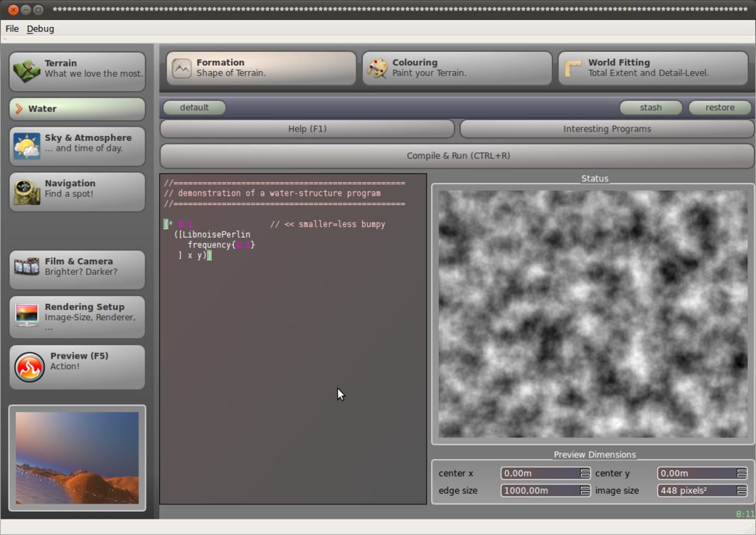Click the Film & Camera filmstrip icon
Viewport: 756px width, 535px height.
pos(27,267)
